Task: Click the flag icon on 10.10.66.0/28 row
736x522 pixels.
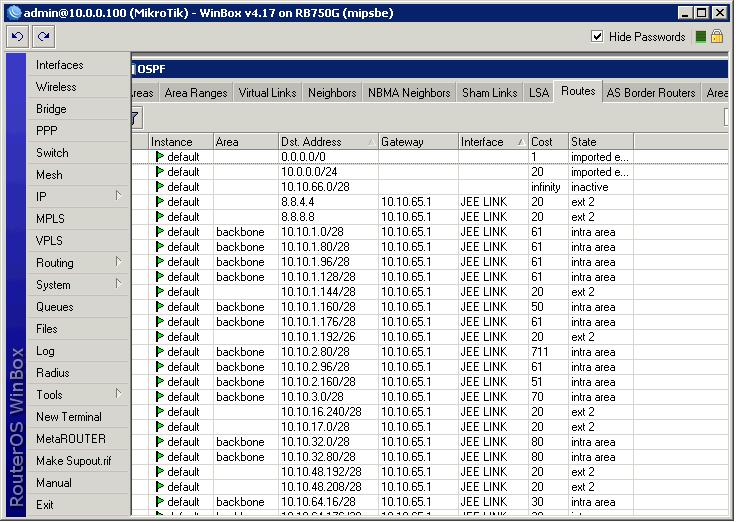Action: pos(160,186)
